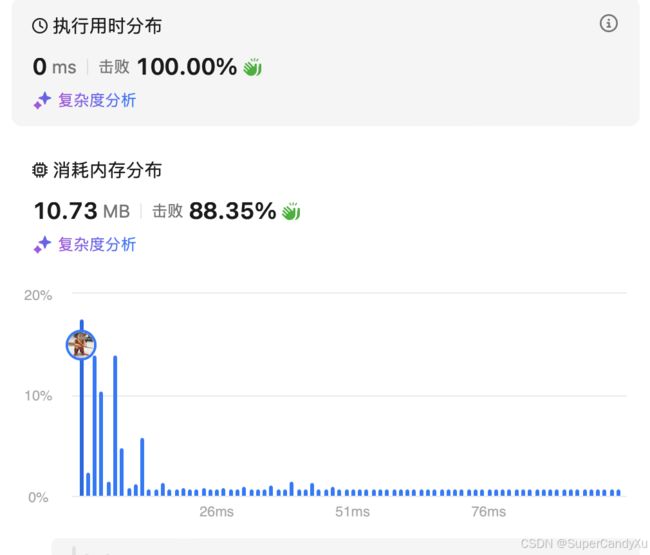The width and height of the screenshot is (650, 555).
Task: Click the 20% y-axis label
Action: 38,295
